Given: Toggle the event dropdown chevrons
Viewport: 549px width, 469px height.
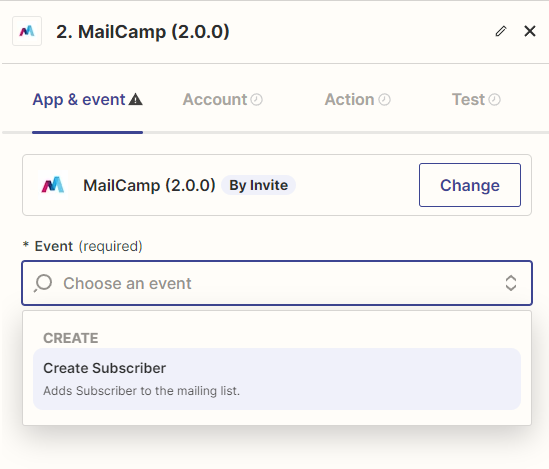Looking at the screenshot, I should [x=511, y=283].
